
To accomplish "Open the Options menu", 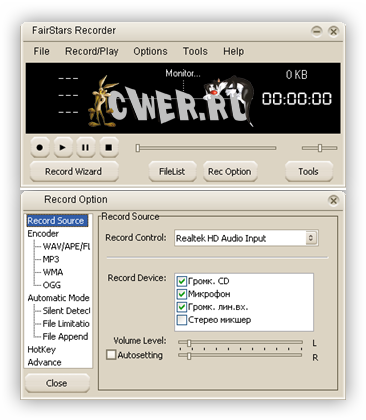I will (x=150, y=51).
